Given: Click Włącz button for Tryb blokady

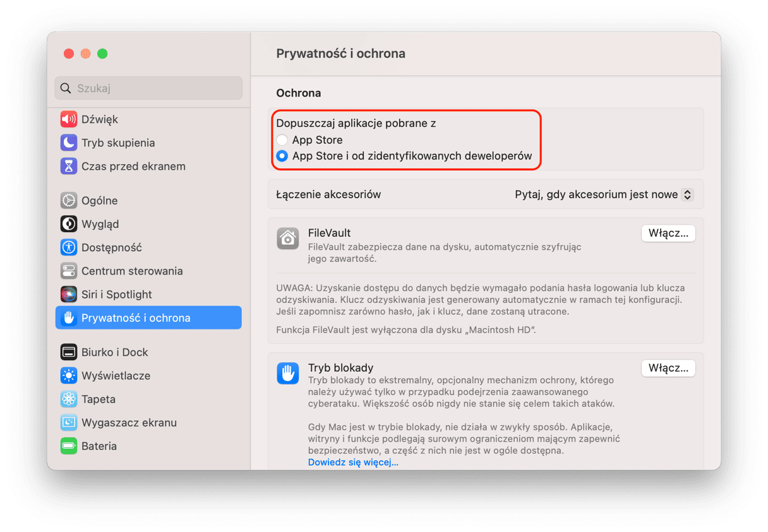Looking at the screenshot, I should (668, 368).
